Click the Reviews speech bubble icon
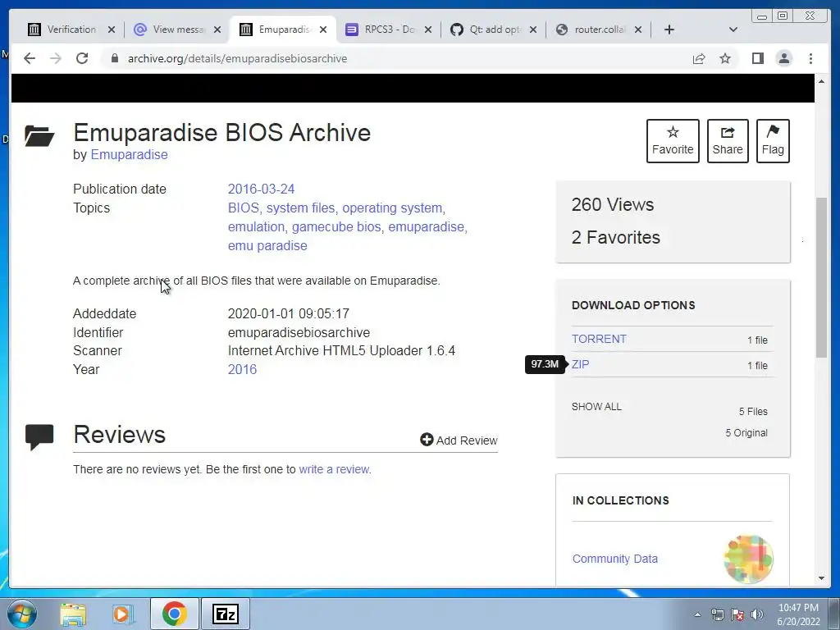840x630 pixels. click(x=39, y=437)
